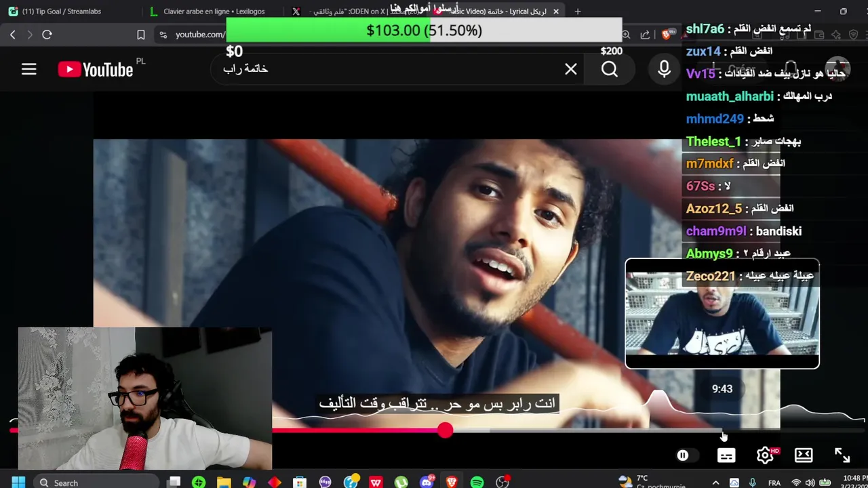Open File Explorer from the taskbar
Viewport: 868px width, 488px height.
[x=224, y=483]
